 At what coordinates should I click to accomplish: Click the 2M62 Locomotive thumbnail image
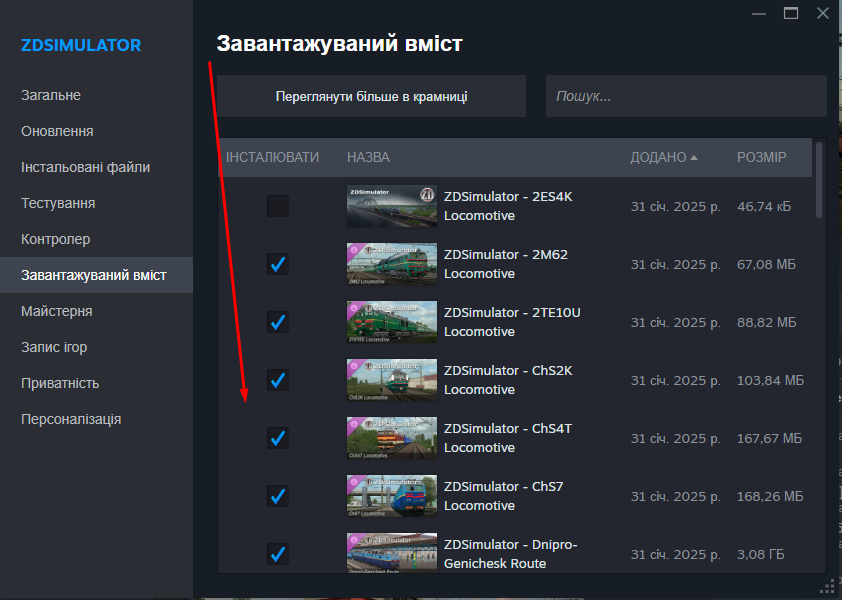click(391, 264)
